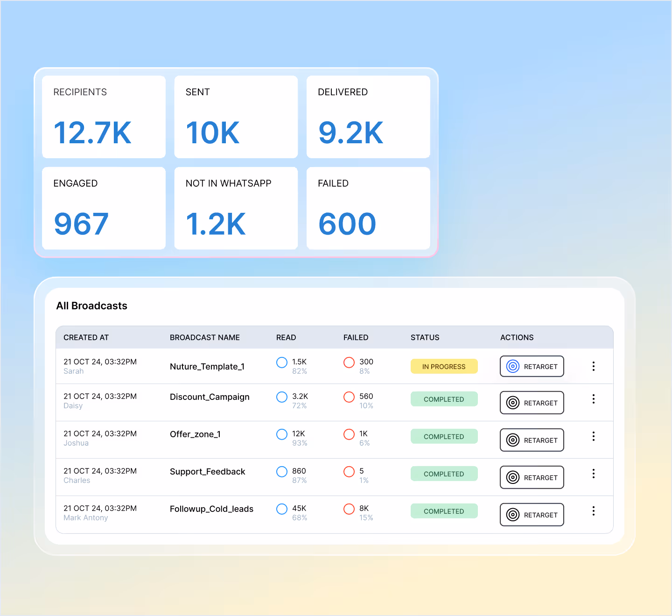672x616 pixels.
Task: Click red failed circle for Support_Feedback
Action: (x=349, y=472)
